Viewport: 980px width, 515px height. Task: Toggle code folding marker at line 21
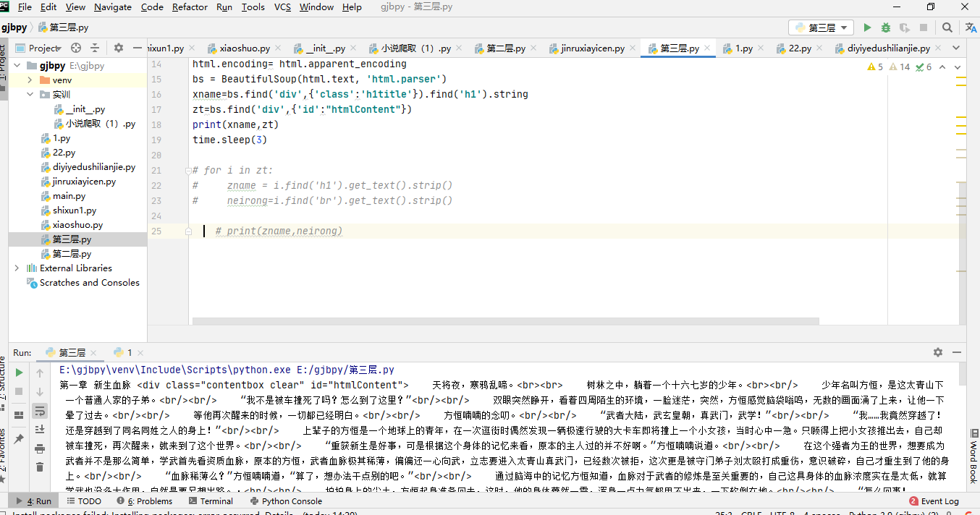tap(189, 170)
